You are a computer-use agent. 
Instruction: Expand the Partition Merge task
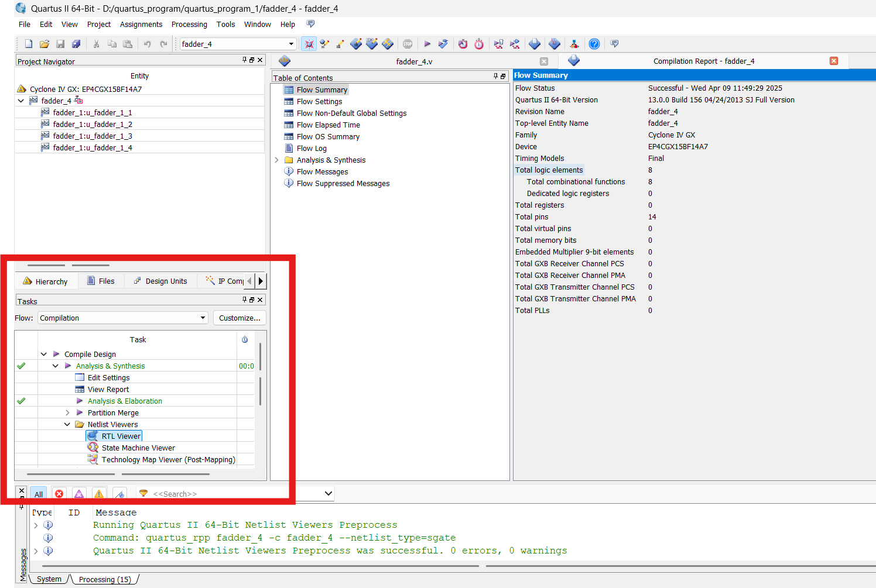(67, 412)
